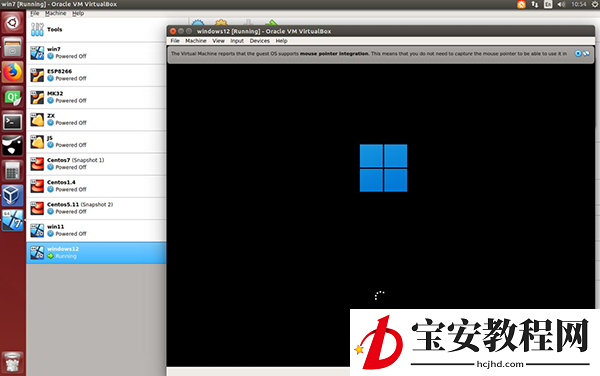Image resolution: width=600 pixels, height=376 pixels.
Task: Close the windows12 VM window
Action: tap(173, 31)
